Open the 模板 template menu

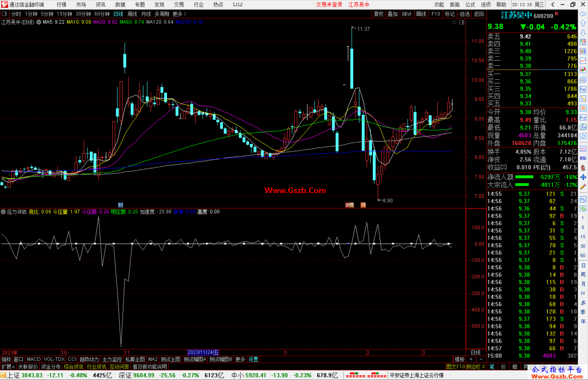460,359
